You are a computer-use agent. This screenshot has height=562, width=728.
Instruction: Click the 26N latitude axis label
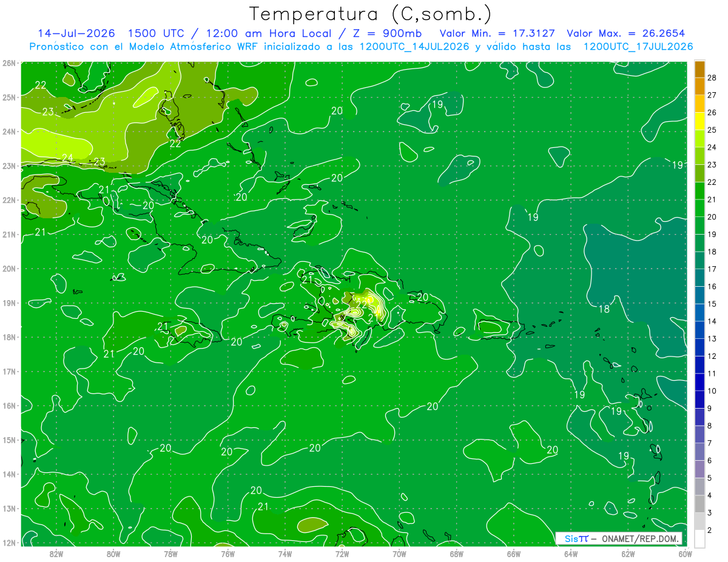pyautogui.click(x=8, y=63)
